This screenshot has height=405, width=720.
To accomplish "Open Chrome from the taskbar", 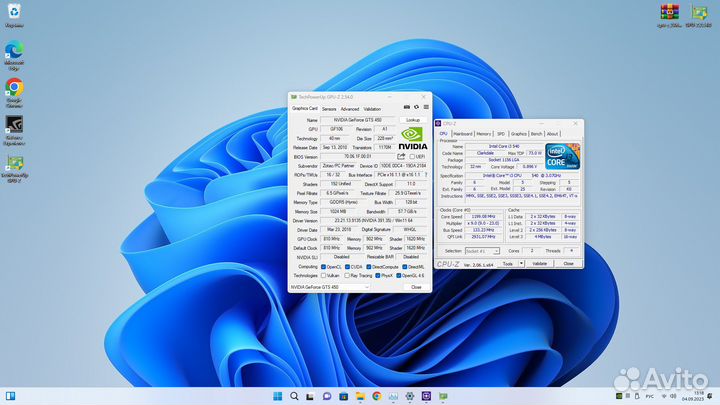I will (377, 396).
